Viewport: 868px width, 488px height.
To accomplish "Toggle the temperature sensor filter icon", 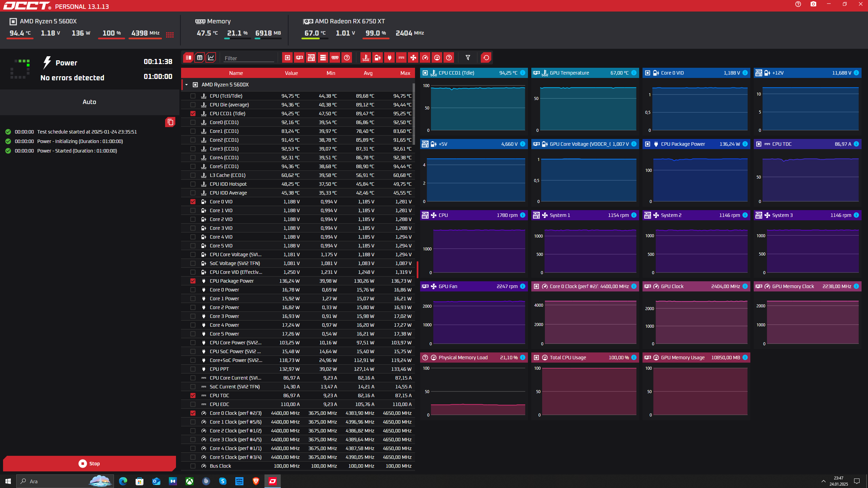I will click(x=366, y=58).
